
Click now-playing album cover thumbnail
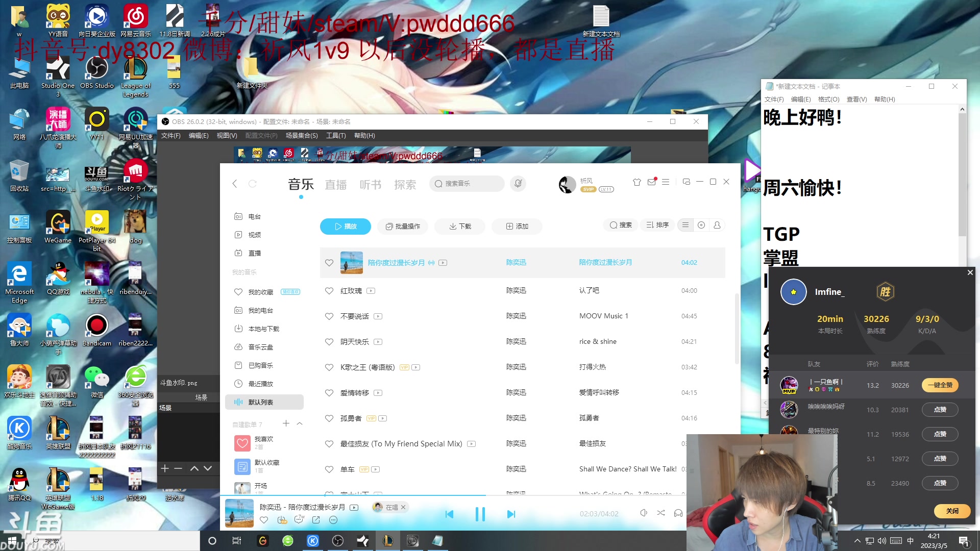pyautogui.click(x=239, y=513)
